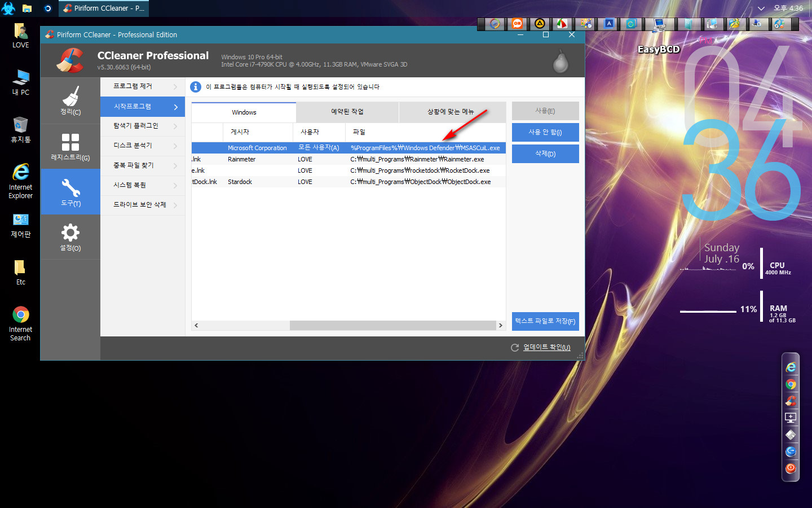The width and height of the screenshot is (812, 508).
Task: Open 내 PC desktop icon
Action: tap(21, 82)
